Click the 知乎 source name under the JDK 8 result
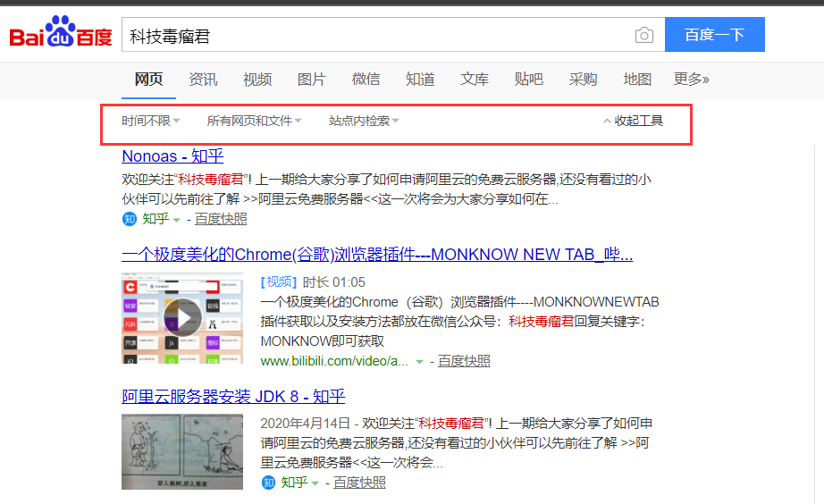The width and height of the screenshot is (824, 504). coord(294,483)
